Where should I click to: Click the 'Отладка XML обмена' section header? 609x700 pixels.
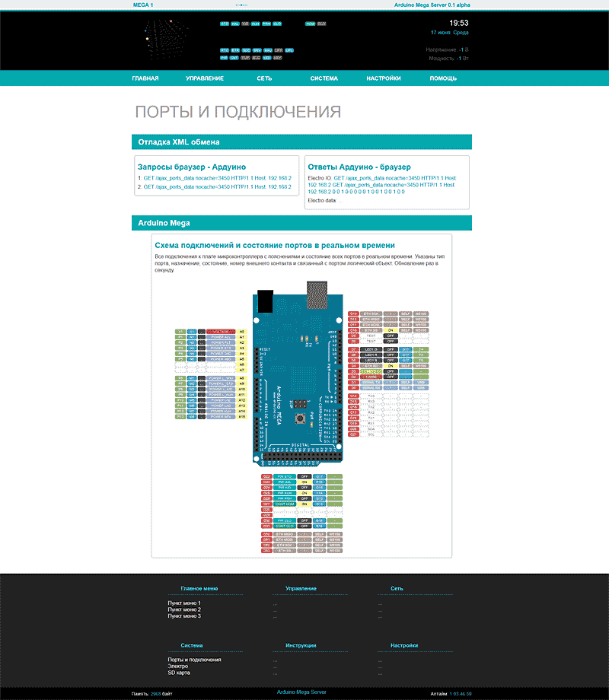(301, 142)
